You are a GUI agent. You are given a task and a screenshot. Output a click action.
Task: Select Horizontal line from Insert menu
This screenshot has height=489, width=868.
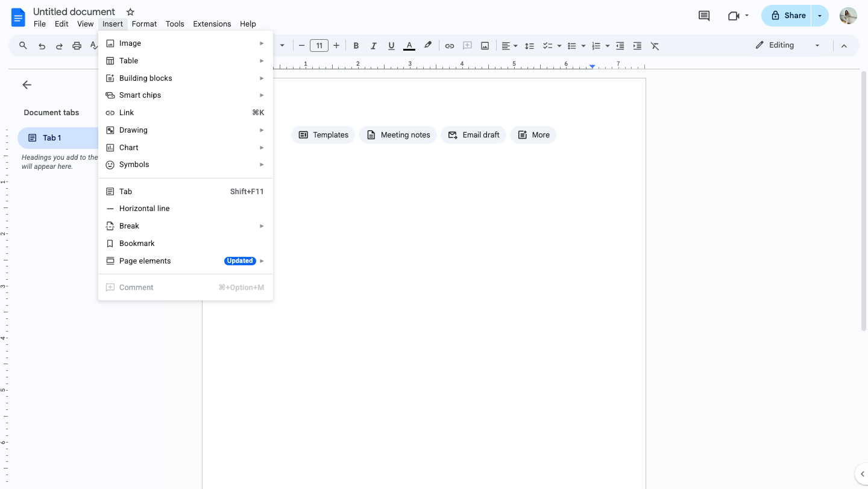(x=145, y=209)
